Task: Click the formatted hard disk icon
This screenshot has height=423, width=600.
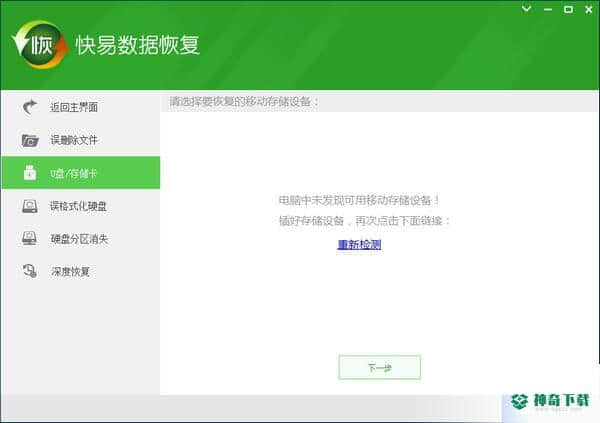Action: (30, 206)
